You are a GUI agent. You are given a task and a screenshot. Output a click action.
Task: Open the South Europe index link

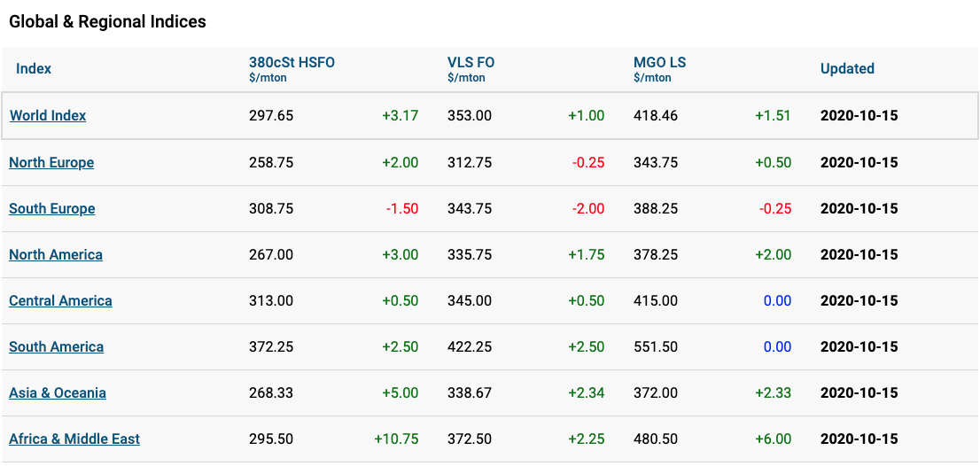pyautogui.click(x=52, y=209)
